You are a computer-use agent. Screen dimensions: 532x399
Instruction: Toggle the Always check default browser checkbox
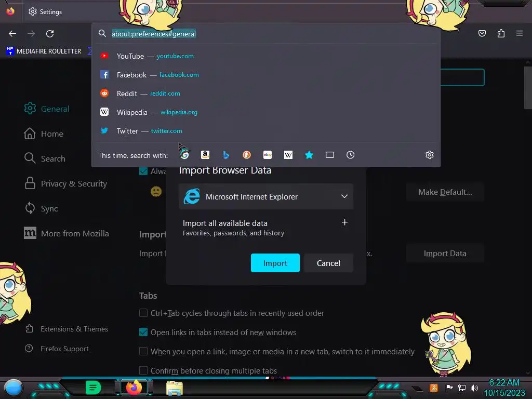click(143, 171)
